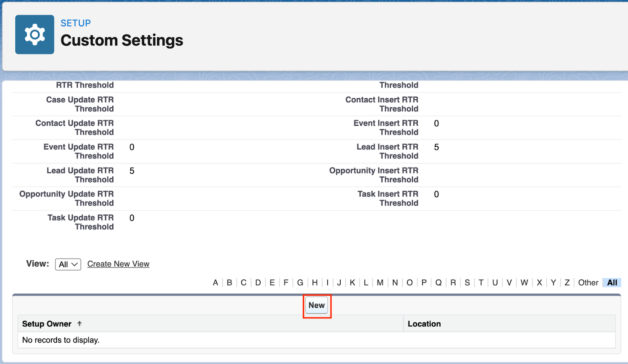Filter records by letter W
The height and width of the screenshot is (364, 628).
point(524,282)
